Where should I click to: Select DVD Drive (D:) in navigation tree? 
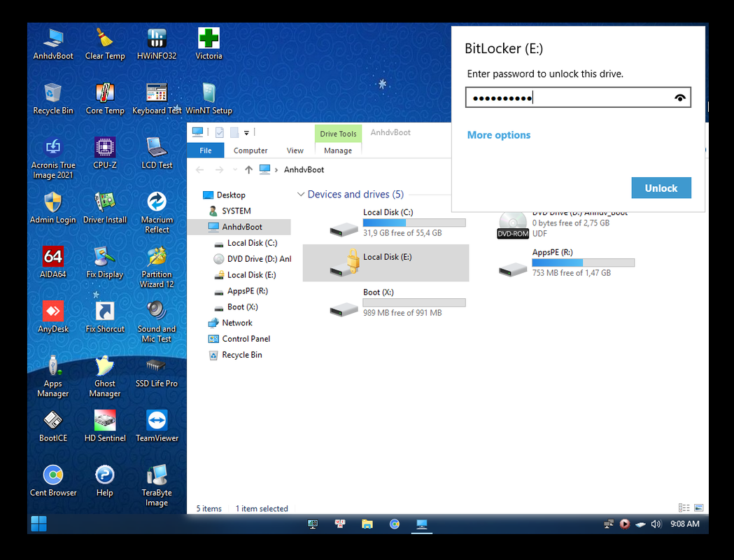pos(253,258)
